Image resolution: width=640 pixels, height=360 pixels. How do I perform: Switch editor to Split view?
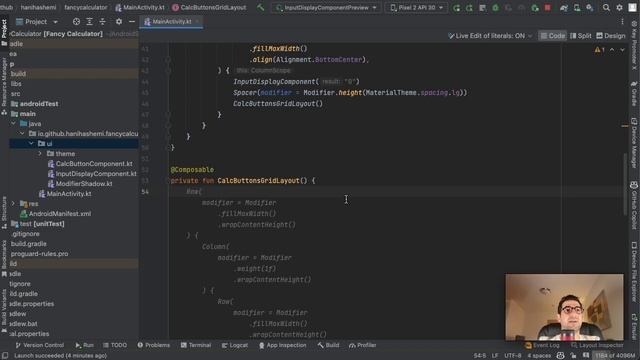[x=580, y=36]
